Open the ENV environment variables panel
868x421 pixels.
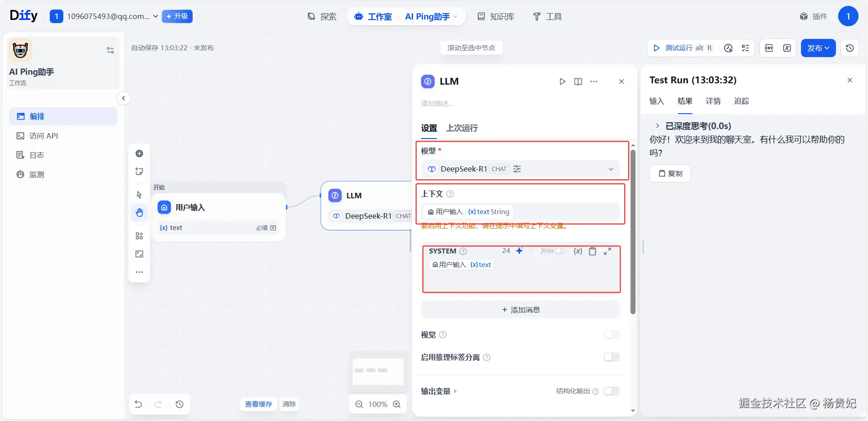(769, 48)
